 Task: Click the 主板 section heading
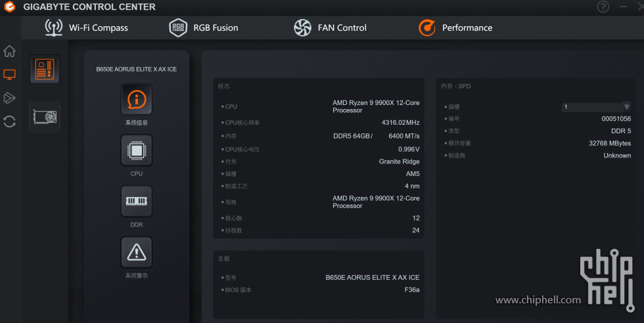point(224,259)
